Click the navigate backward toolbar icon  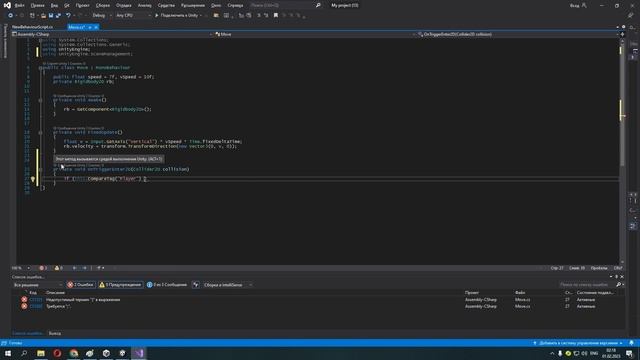click(10, 16)
